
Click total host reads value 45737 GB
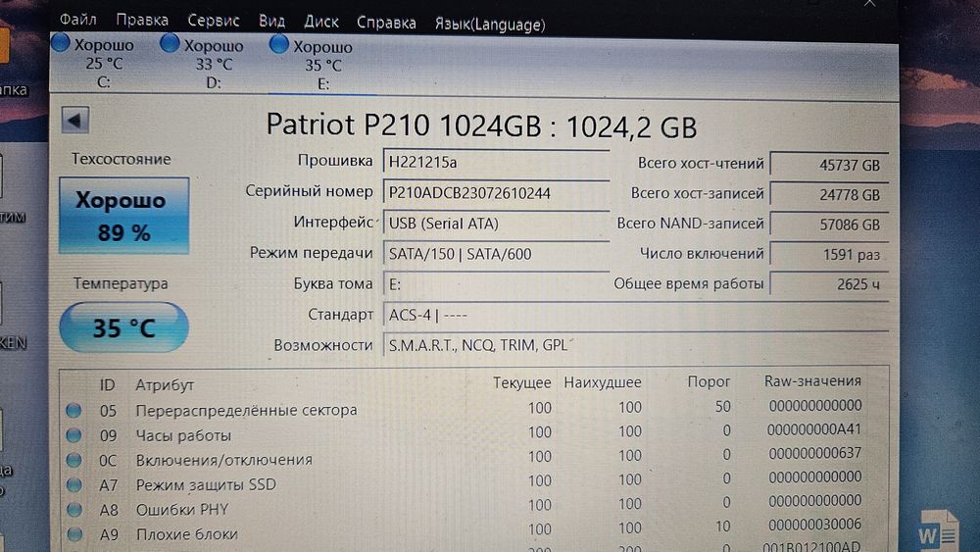pyautogui.click(x=829, y=165)
